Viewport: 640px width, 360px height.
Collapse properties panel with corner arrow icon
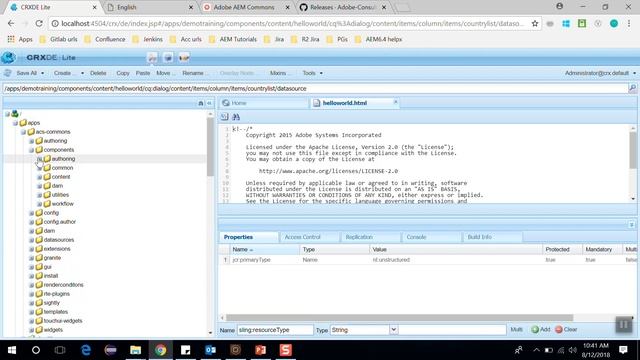[x=631, y=224]
